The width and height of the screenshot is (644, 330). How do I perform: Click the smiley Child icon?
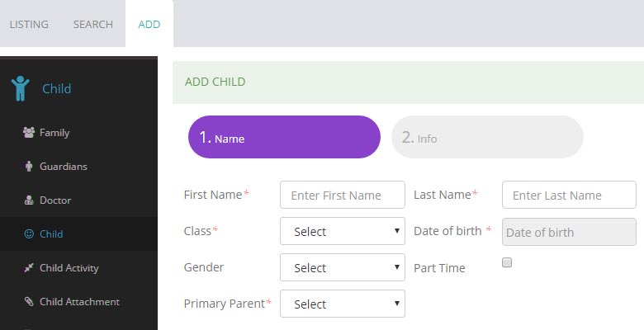click(29, 234)
